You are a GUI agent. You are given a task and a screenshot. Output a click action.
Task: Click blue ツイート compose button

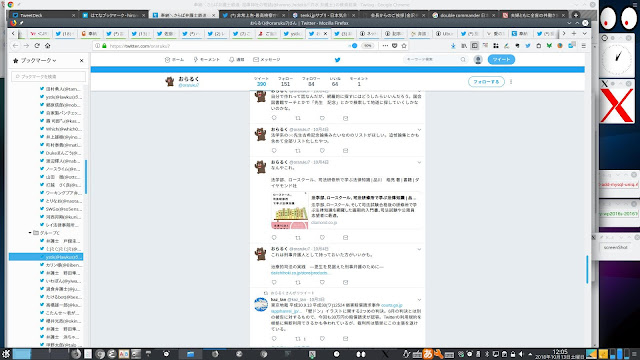coord(501,60)
